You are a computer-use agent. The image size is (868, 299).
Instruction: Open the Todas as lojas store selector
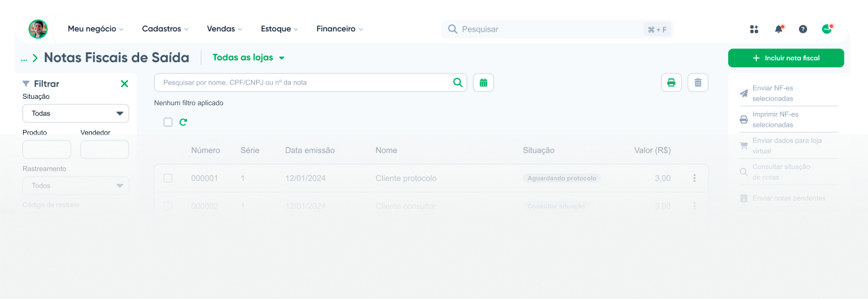pyautogui.click(x=249, y=58)
